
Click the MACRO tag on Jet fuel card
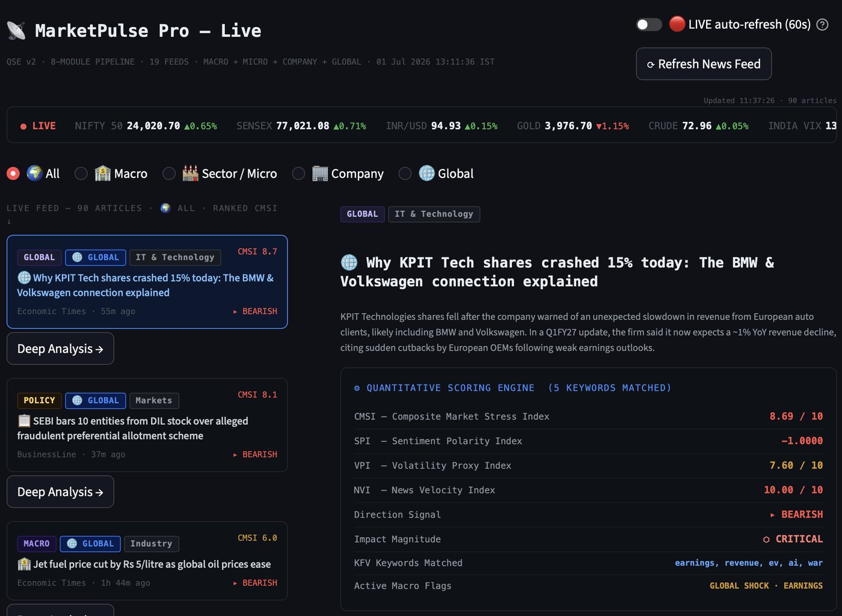pyautogui.click(x=37, y=543)
